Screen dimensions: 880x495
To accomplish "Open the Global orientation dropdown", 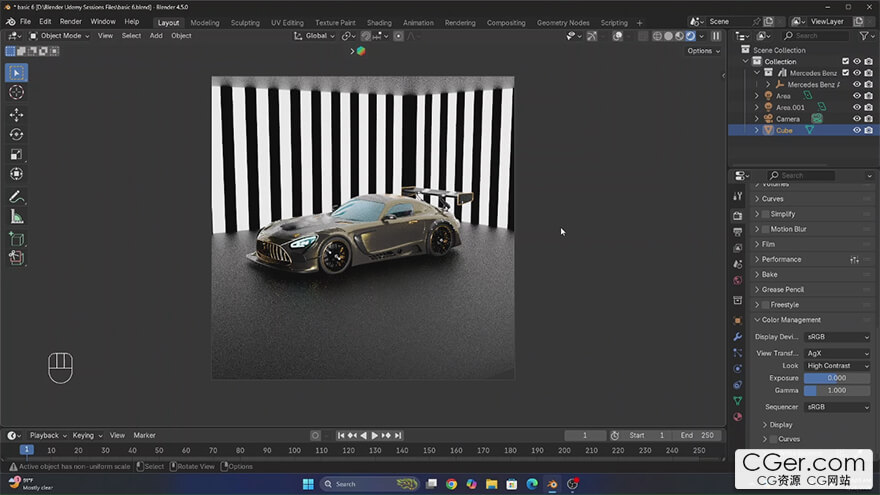I will 314,36.
